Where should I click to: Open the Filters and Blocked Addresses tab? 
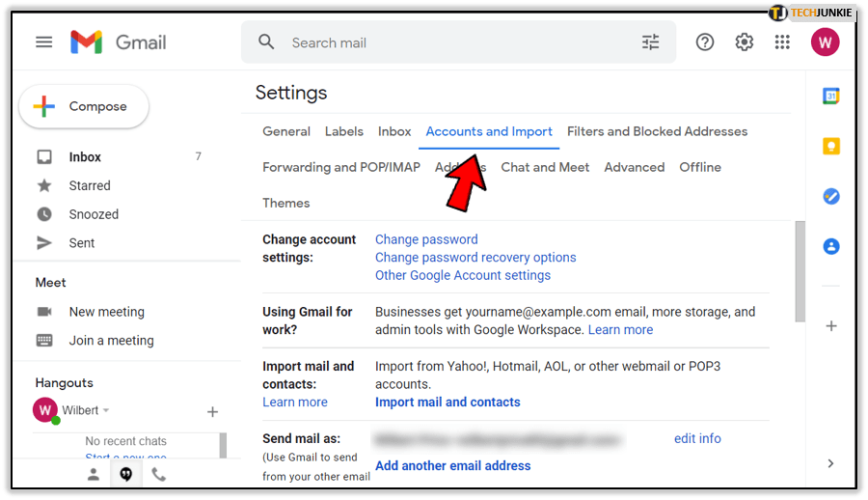point(657,131)
